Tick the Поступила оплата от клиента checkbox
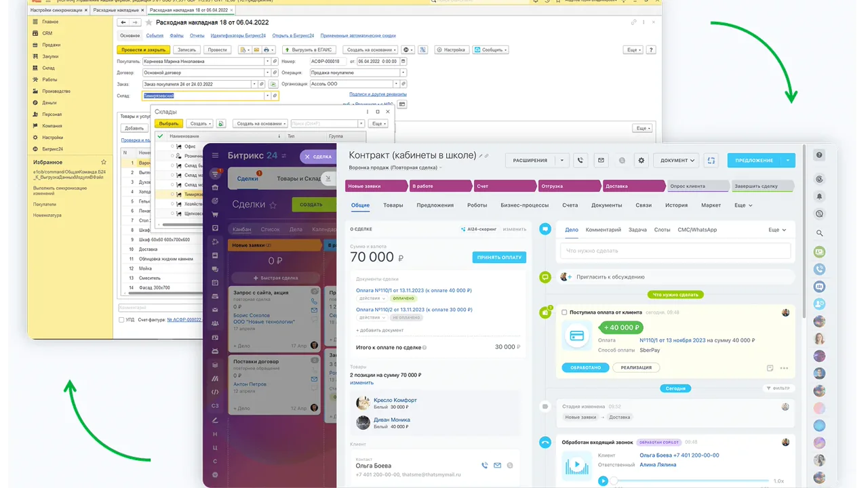This screenshot has width=868, height=488. tap(564, 312)
